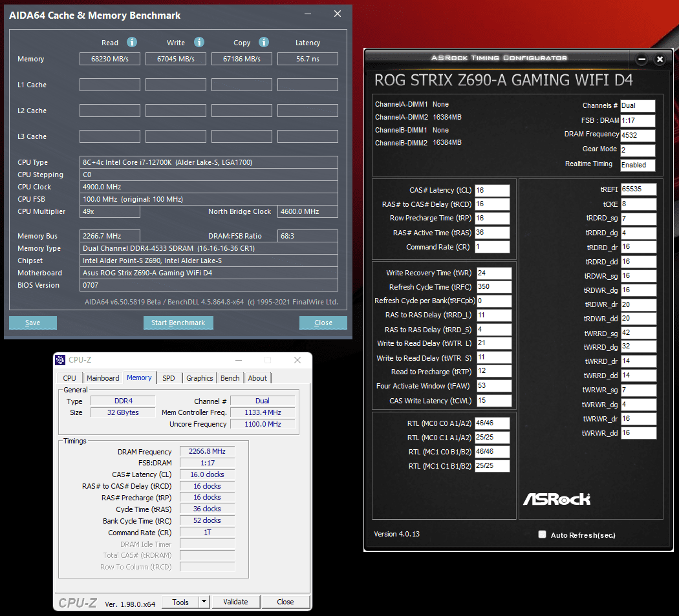Click the Four Activate Window (tFAW) field
This screenshot has height=616, width=679.
pyautogui.click(x=494, y=386)
